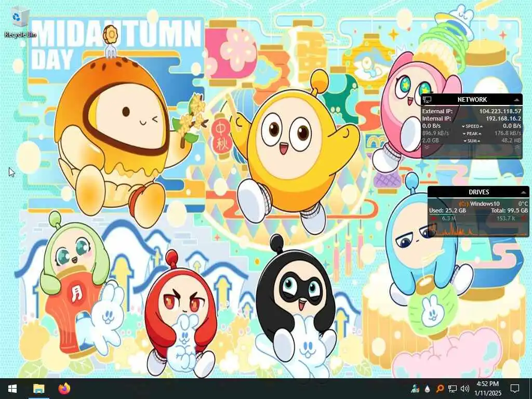The image size is (532, 399).
Task: Launch Firefox from the taskbar
Action: click(x=64, y=389)
